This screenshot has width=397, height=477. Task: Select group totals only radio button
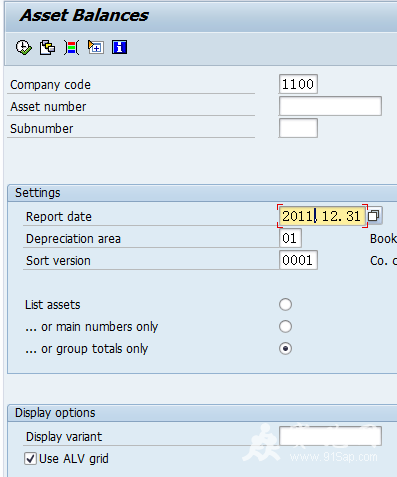click(285, 348)
